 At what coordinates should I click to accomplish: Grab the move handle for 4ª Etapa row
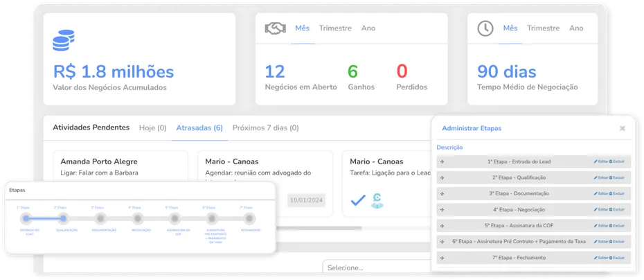[442, 210]
